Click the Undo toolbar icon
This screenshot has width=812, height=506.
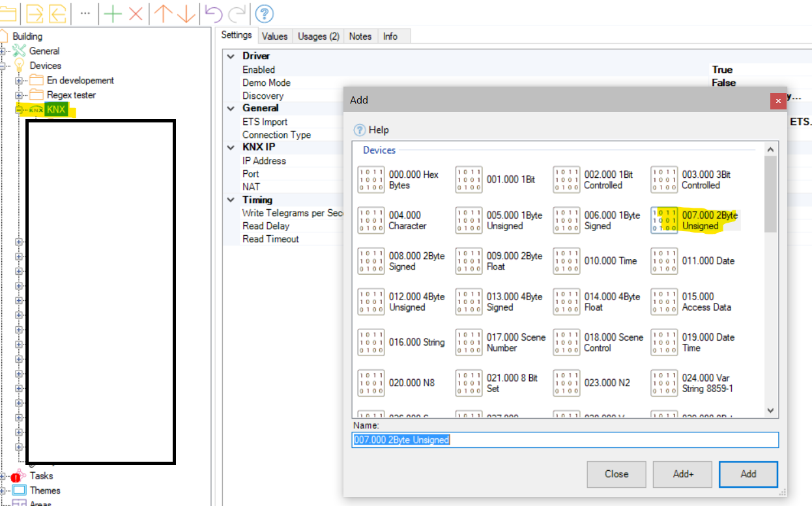pyautogui.click(x=213, y=13)
